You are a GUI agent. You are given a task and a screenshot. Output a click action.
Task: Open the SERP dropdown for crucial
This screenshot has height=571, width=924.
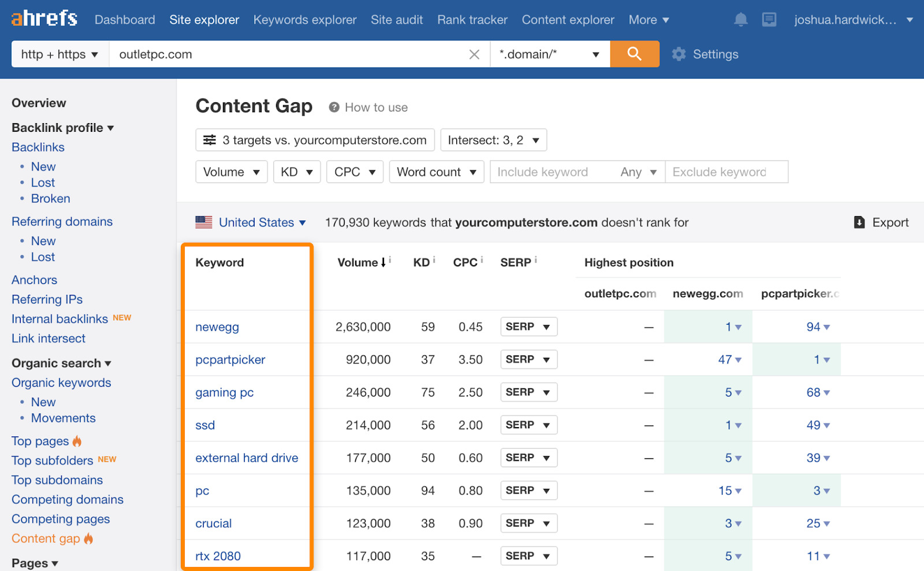529,523
